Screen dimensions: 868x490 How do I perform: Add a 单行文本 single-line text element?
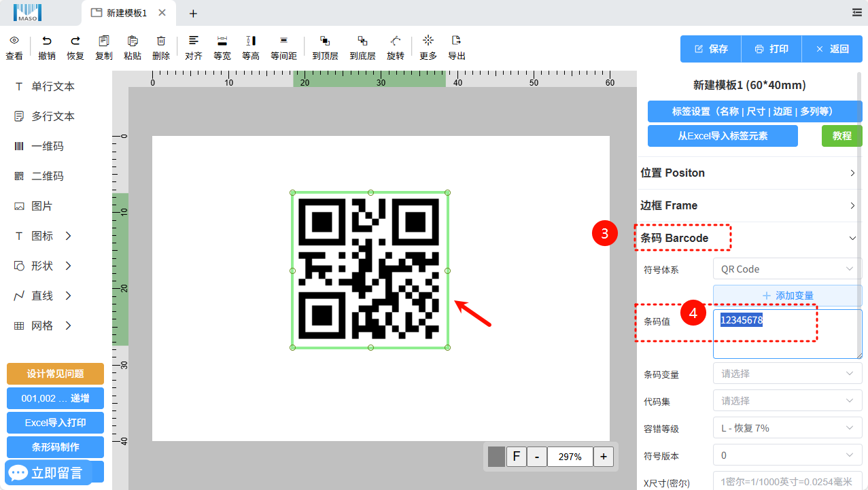[45, 86]
